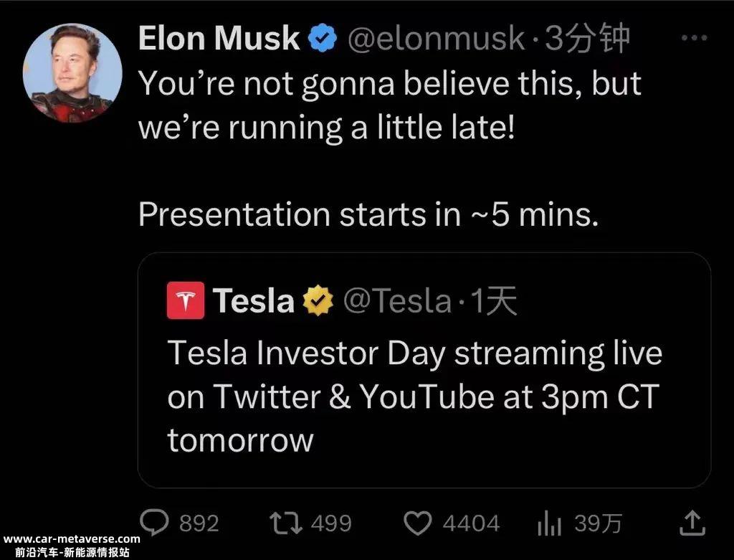734x560 pixels.
Task: Click the Elon Musk display name
Action: point(219,38)
